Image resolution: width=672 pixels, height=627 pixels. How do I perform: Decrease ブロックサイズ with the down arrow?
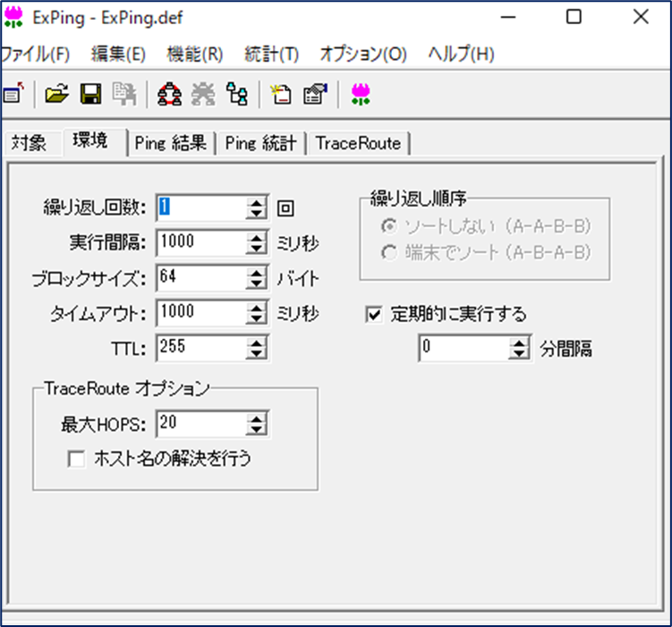point(257,284)
